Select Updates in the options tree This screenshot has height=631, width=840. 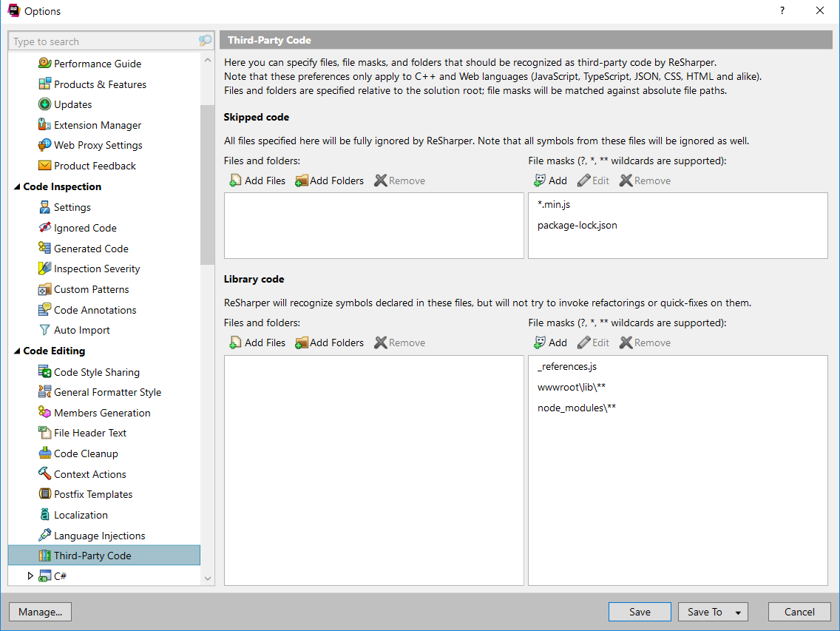(65, 104)
